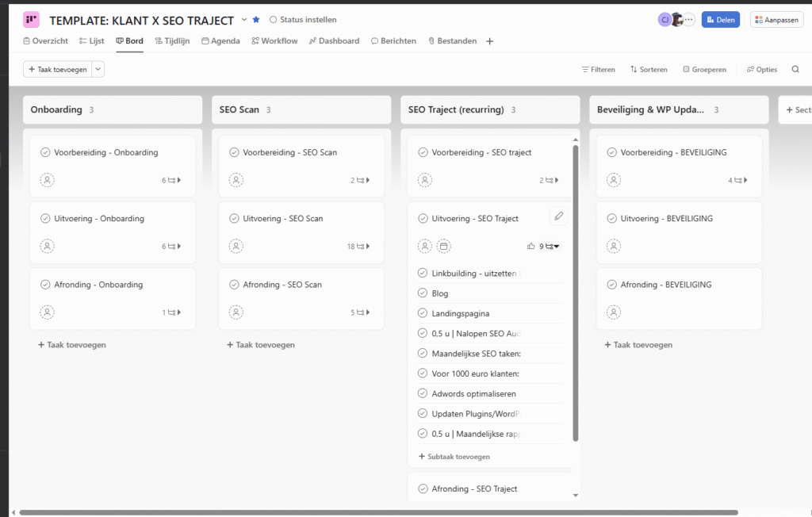This screenshot has height=517, width=812.
Task: Edit 'Uitvoering - SEO Traject' using the pencil icon
Action: (x=559, y=216)
